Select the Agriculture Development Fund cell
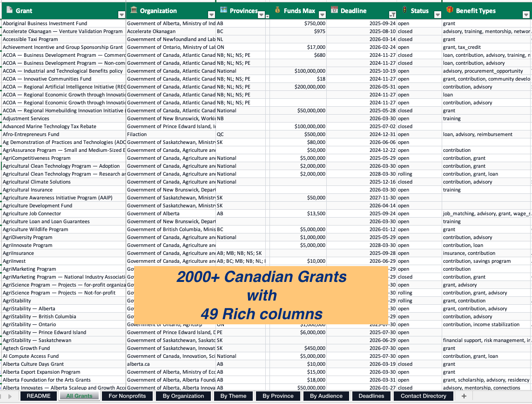Image resolution: width=532 pixels, height=404 pixels. [64, 206]
